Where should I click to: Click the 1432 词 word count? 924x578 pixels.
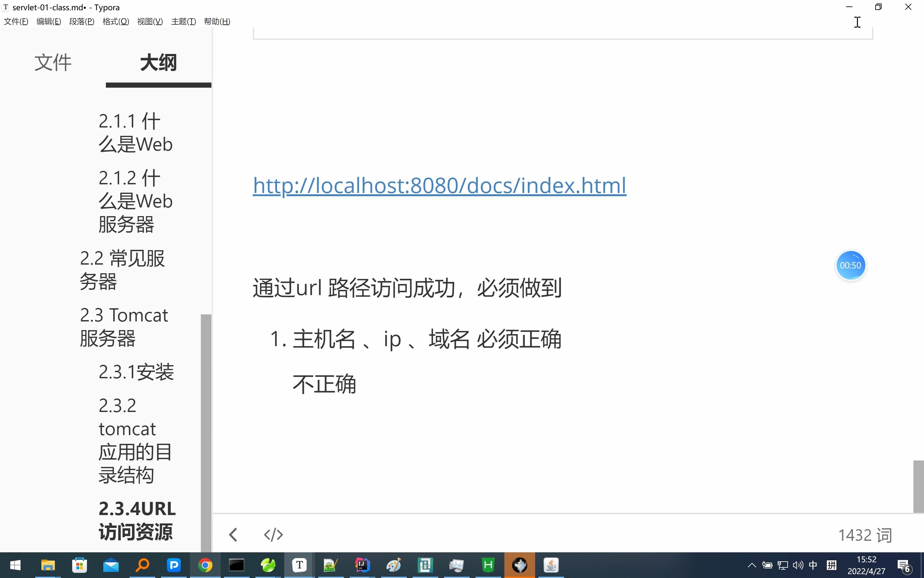click(865, 535)
